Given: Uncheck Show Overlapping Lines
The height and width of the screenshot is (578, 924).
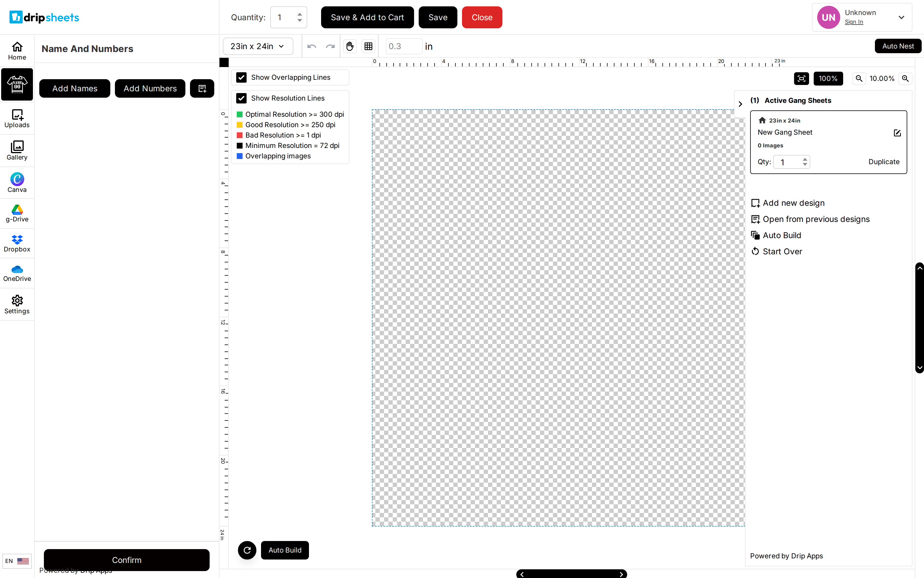Looking at the screenshot, I should [241, 77].
